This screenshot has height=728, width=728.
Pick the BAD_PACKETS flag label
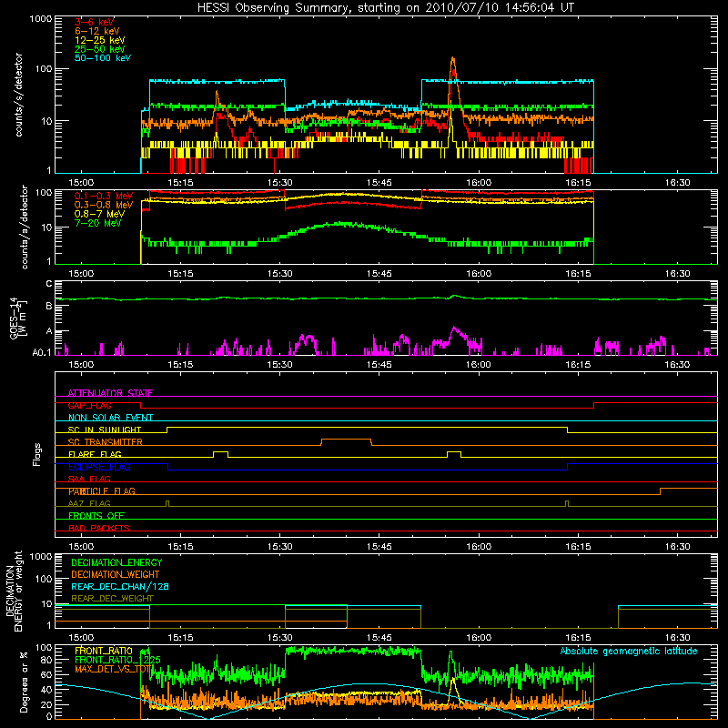(x=99, y=528)
